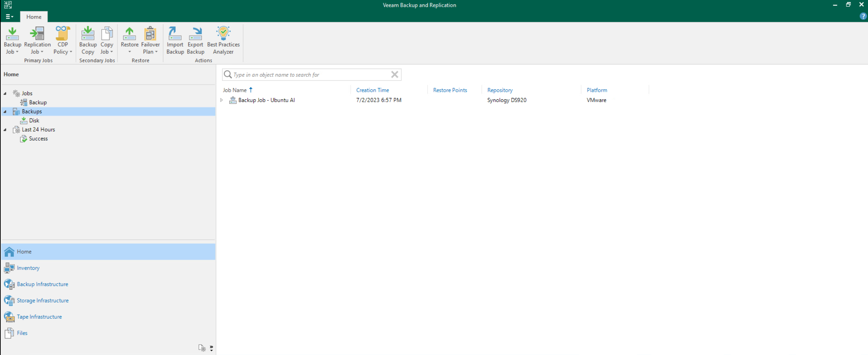Click the VMware platform cell
This screenshot has height=355, width=868.
click(596, 100)
